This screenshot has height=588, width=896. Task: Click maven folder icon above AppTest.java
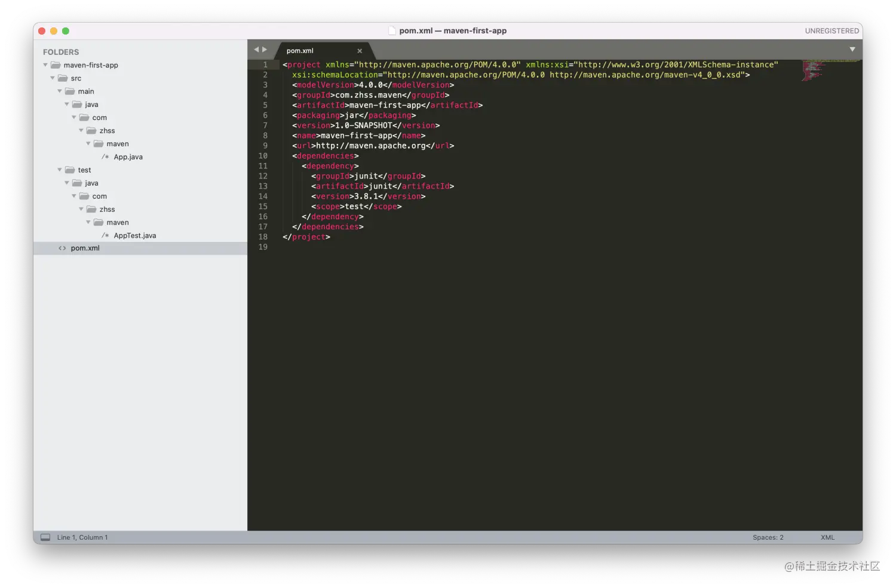[99, 223]
